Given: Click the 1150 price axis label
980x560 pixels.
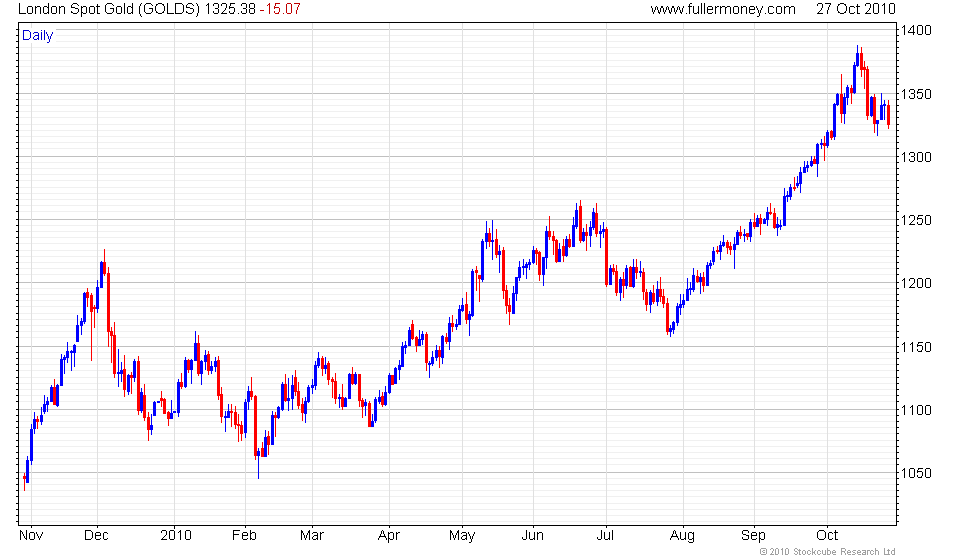Looking at the screenshot, I should (x=916, y=348).
